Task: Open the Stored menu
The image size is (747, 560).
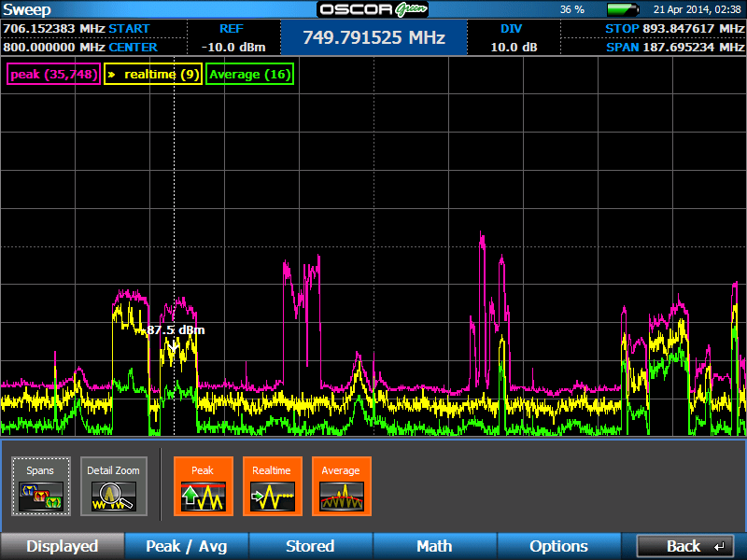Action: (x=310, y=546)
